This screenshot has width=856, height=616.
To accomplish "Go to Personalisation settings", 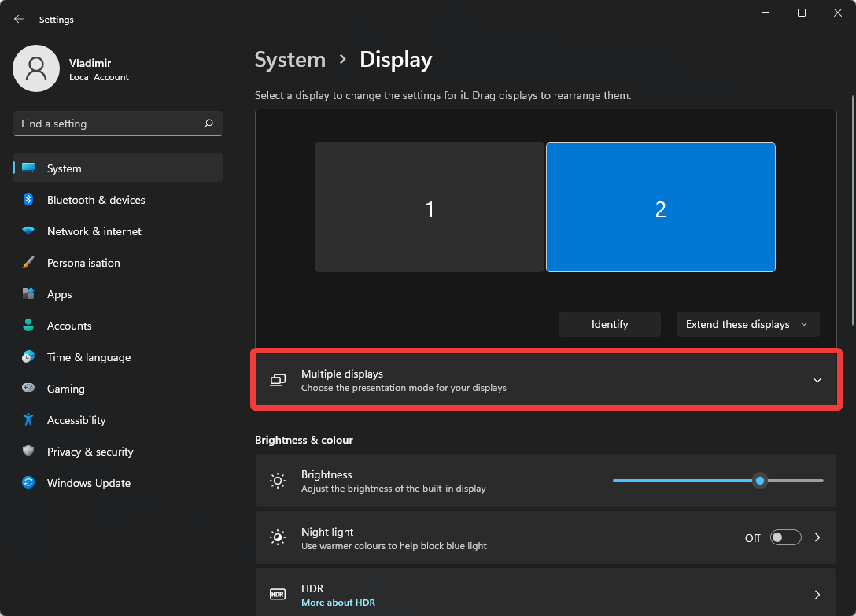I will [118, 263].
